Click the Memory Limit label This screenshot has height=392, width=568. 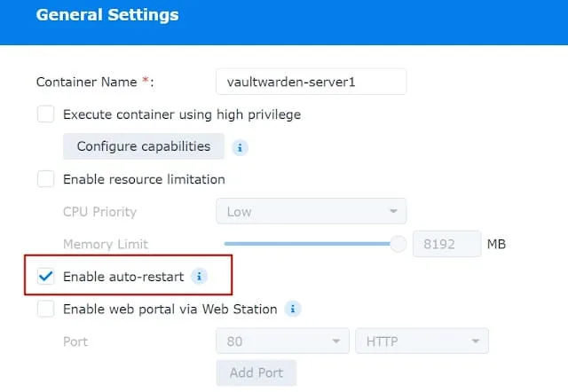click(106, 244)
